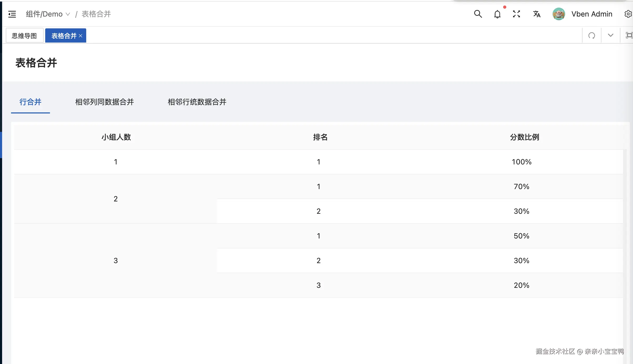This screenshot has width=633, height=364.
Task: Open the tab actions dropdown chevron
Action: tap(610, 35)
